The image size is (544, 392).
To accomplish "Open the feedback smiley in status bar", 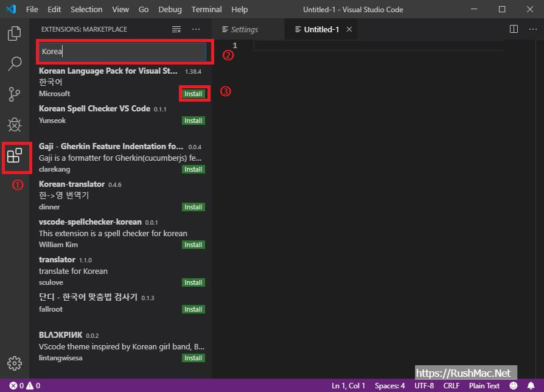I will pyautogui.click(x=514, y=386).
